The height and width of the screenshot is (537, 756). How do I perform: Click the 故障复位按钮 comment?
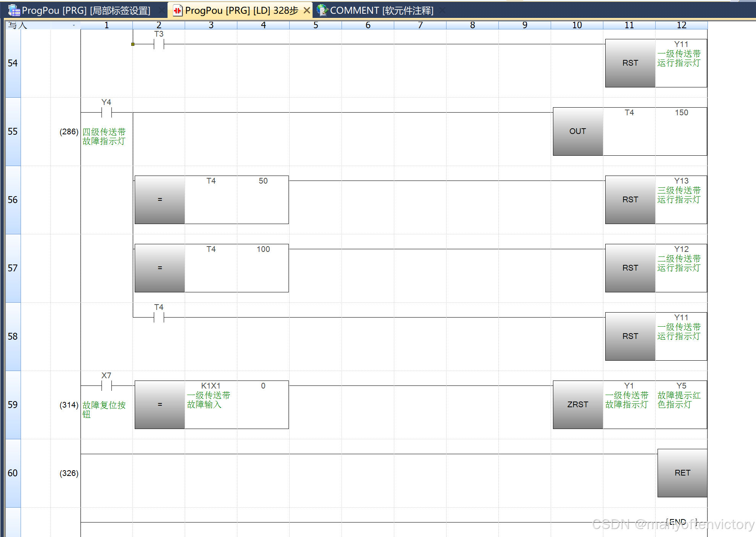tap(104, 410)
